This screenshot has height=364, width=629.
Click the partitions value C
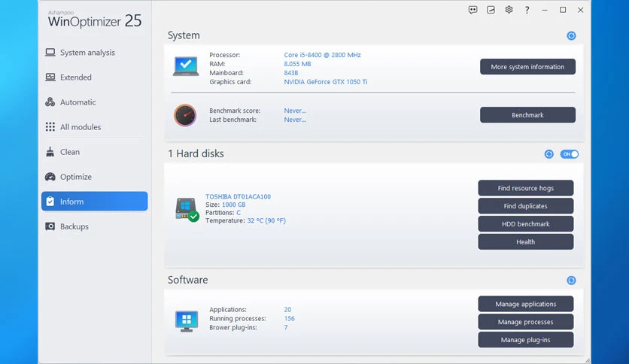[239, 213]
